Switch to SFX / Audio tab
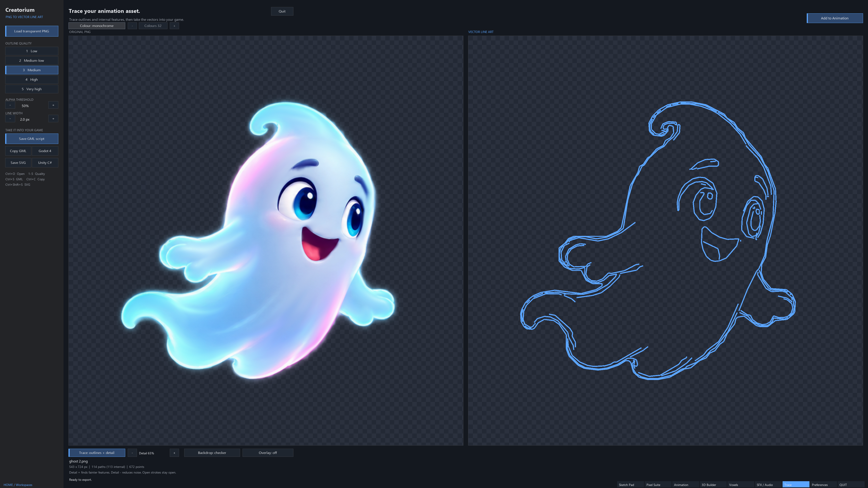868x488 pixels. coord(768,485)
